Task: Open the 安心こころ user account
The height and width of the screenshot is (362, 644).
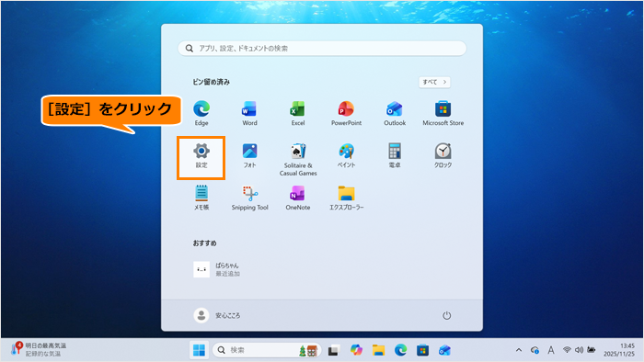Action: [x=217, y=315]
